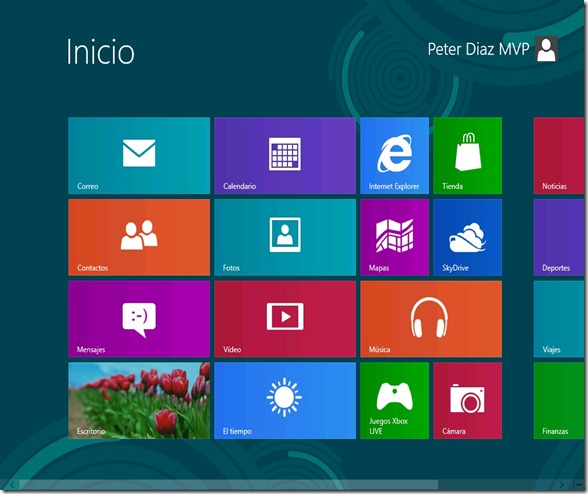The height and width of the screenshot is (494, 588).
Task: Click the Peter Diaz MVP account name
Action: pyautogui.click(x=478, y=49)
